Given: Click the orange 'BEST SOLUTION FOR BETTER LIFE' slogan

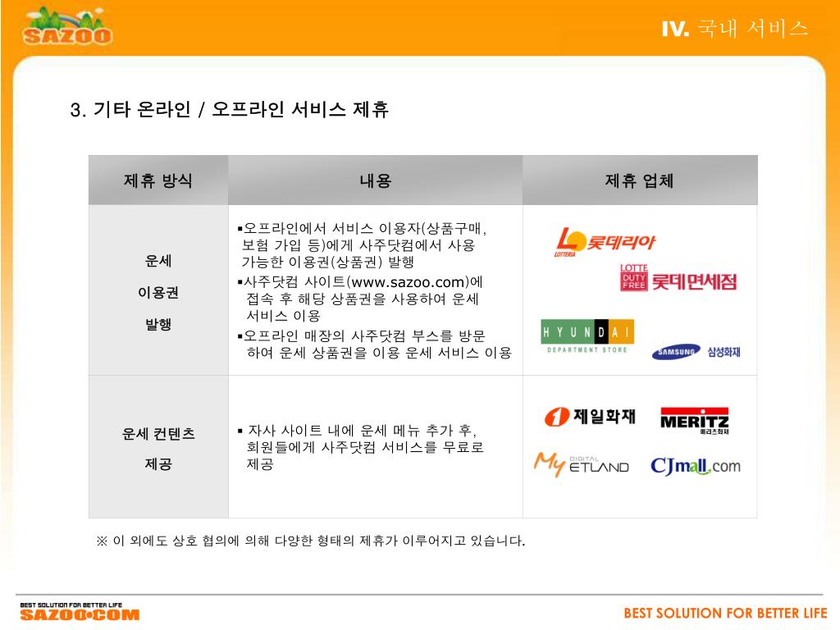Looking at the screenshot, I should (x=725, y=613).
